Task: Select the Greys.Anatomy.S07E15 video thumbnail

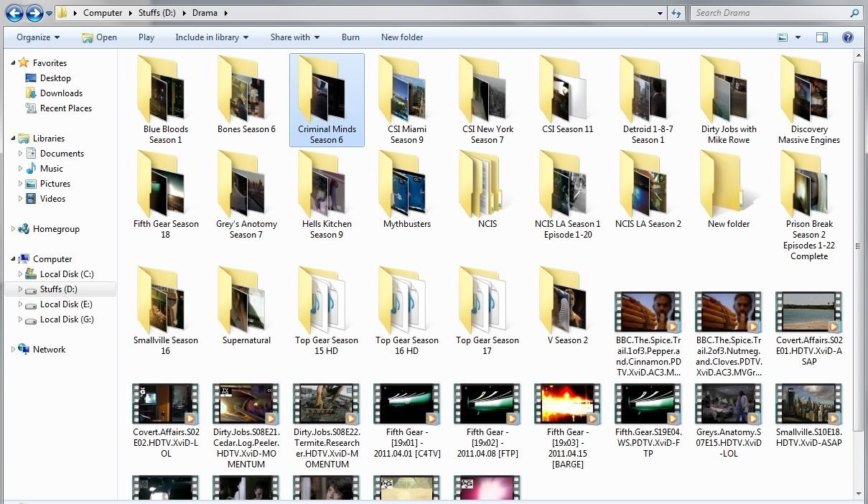Action: click(x=728, y=403)
